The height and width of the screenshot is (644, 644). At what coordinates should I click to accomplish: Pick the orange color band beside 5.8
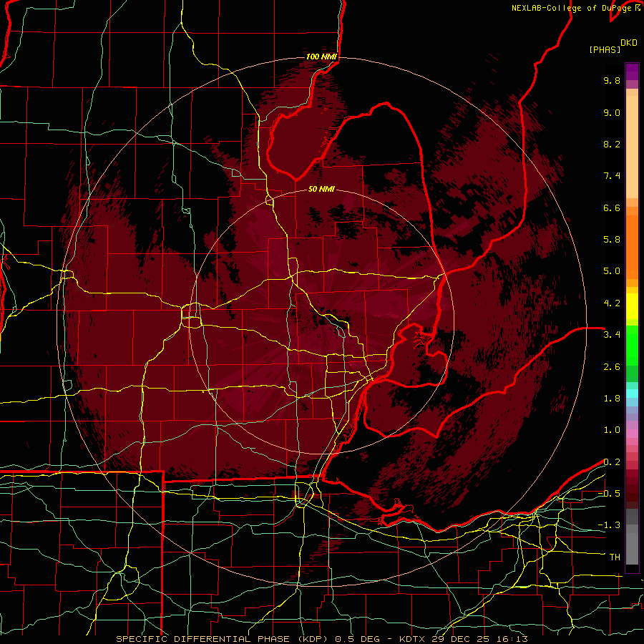click(x=632, y=243)
